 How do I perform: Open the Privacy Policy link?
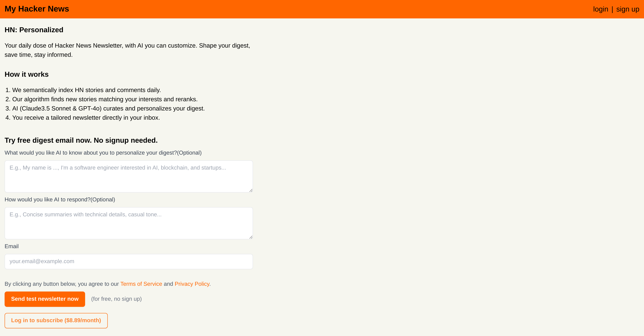click(x=192, y=284)
